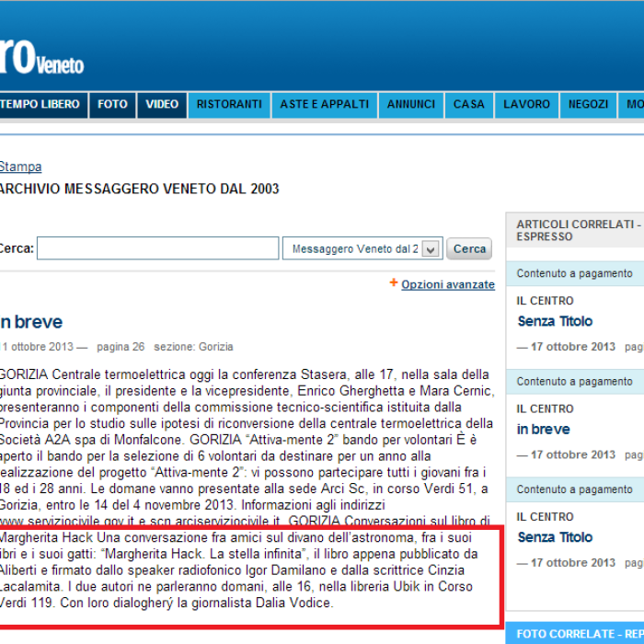
Task: Open last Senza Titolo related article
Action: [555, 537]
